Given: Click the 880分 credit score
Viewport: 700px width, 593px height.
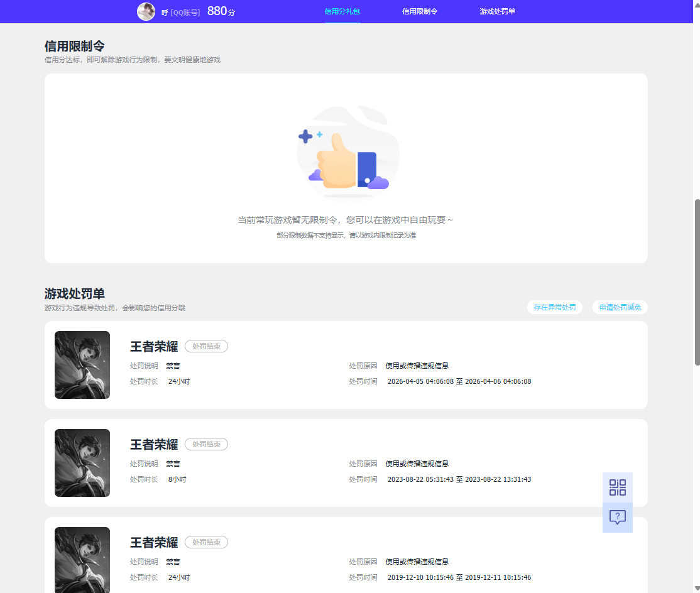Looking at the screenshot, I should click(x=221, y=11).
